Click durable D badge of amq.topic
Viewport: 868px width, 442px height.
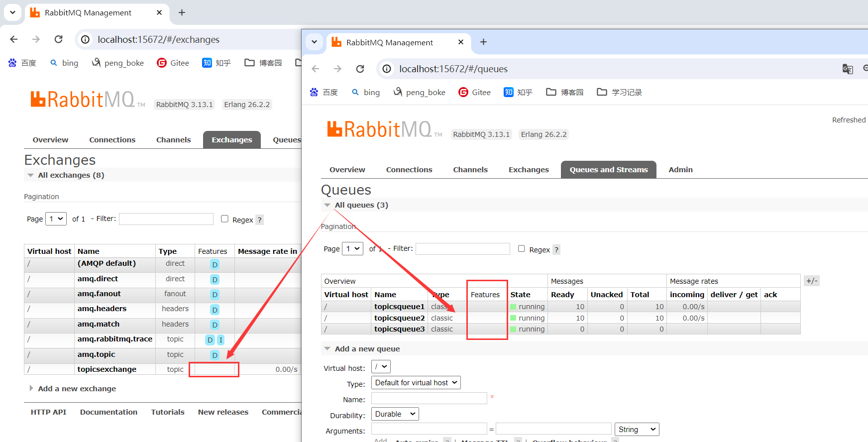point(215,355)
